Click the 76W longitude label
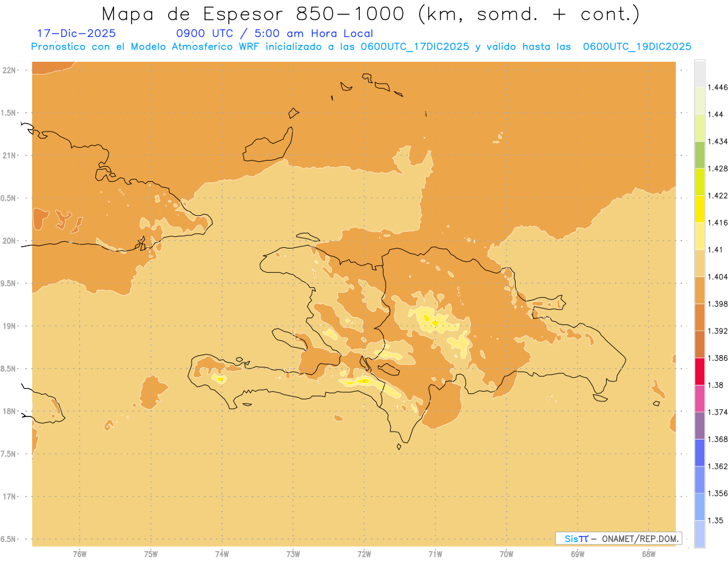728x562 pixels. [x=79, y=554]
